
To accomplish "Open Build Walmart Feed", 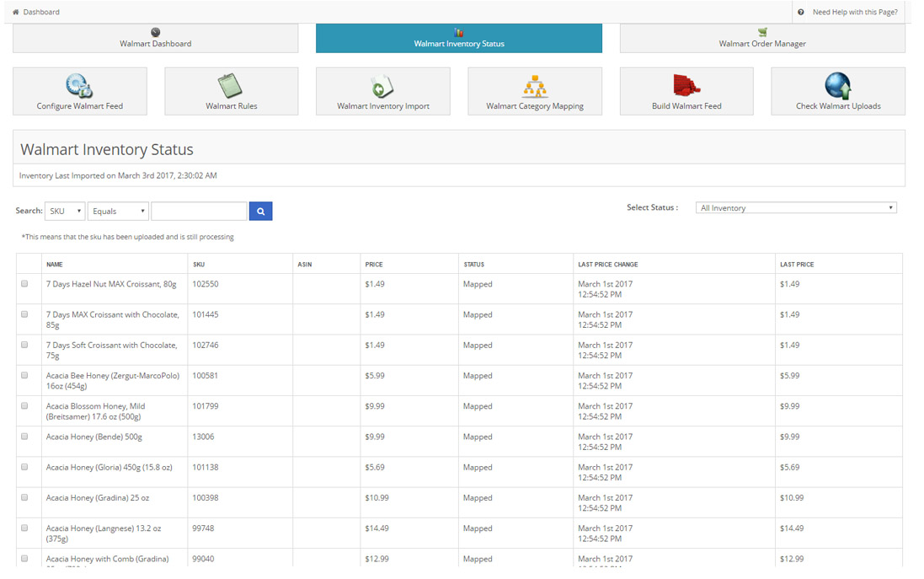I will (686, 91).
